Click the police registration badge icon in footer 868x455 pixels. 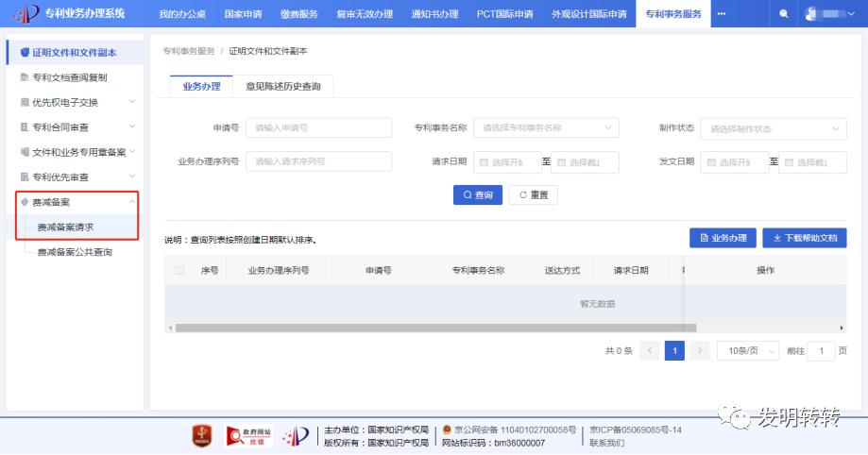pos(447,430)
